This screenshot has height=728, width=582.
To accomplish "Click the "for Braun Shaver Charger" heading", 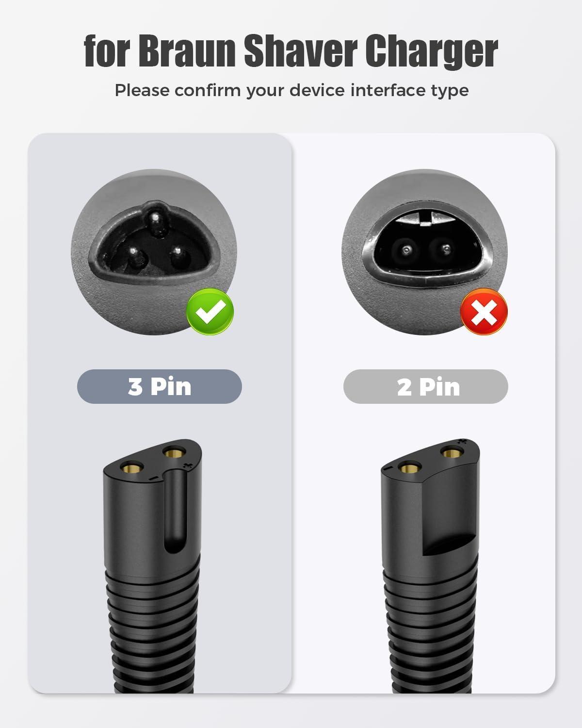I will pos(291,50).
